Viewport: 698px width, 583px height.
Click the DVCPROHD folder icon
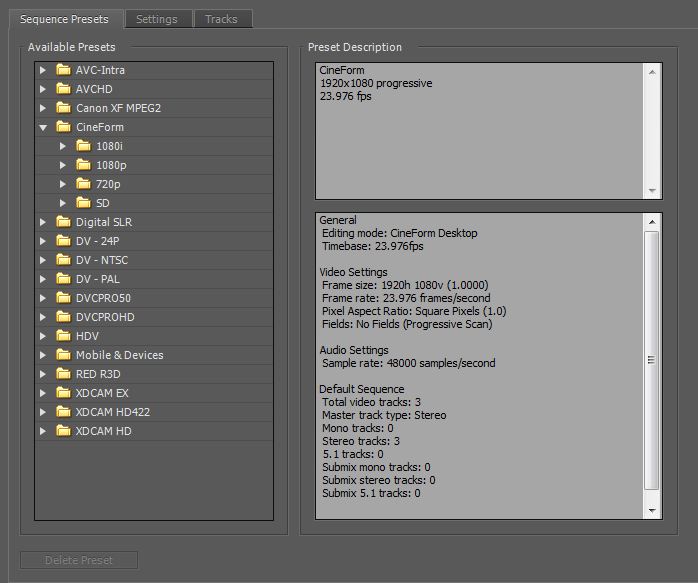[64, 317]
